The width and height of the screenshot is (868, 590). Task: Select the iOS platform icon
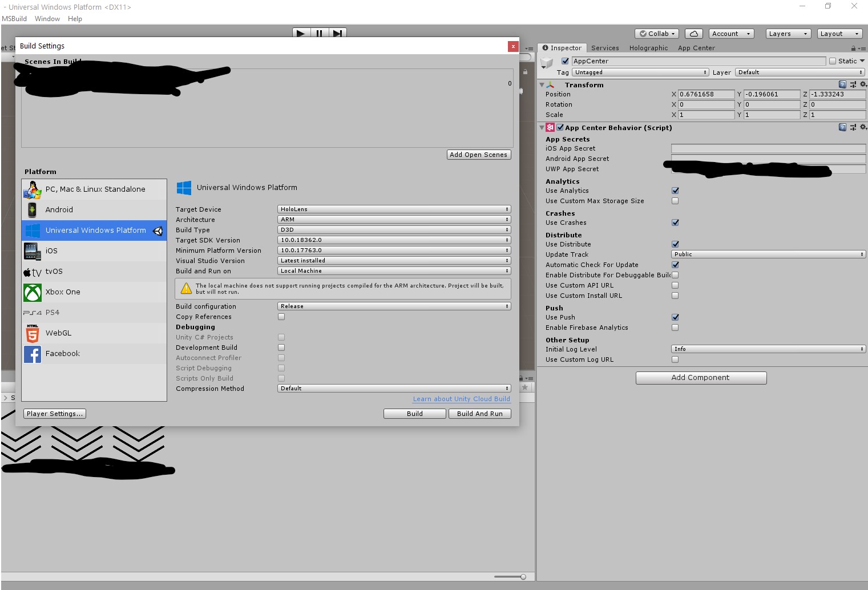coord(33,251)
